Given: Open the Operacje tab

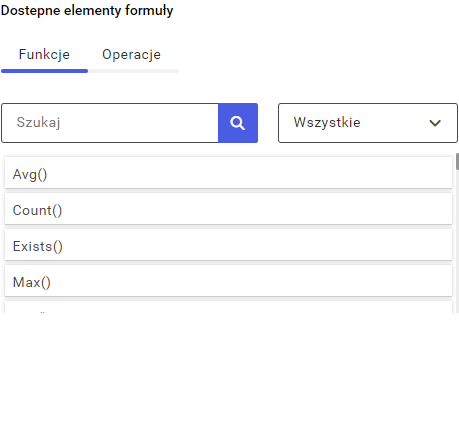Looking at the screenshot, I should 131,55.
